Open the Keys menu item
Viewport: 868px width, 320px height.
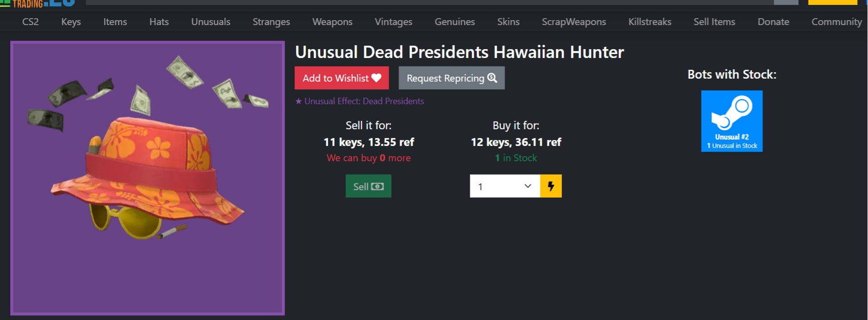(x=71, y=22)
